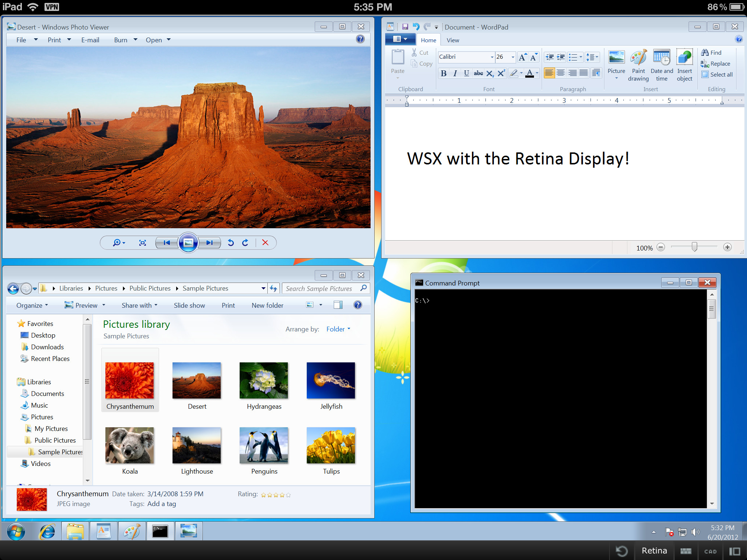Click the Increase indent icon

pos(561,57)
